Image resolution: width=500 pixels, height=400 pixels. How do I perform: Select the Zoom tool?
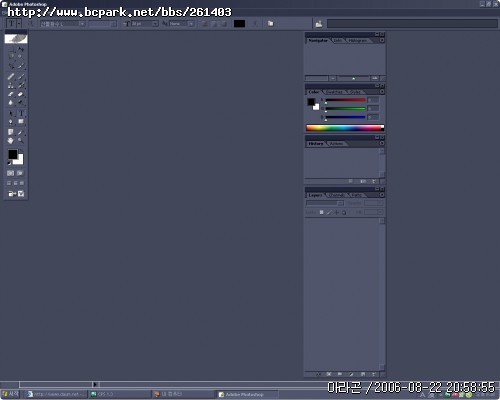click(21, 141)
